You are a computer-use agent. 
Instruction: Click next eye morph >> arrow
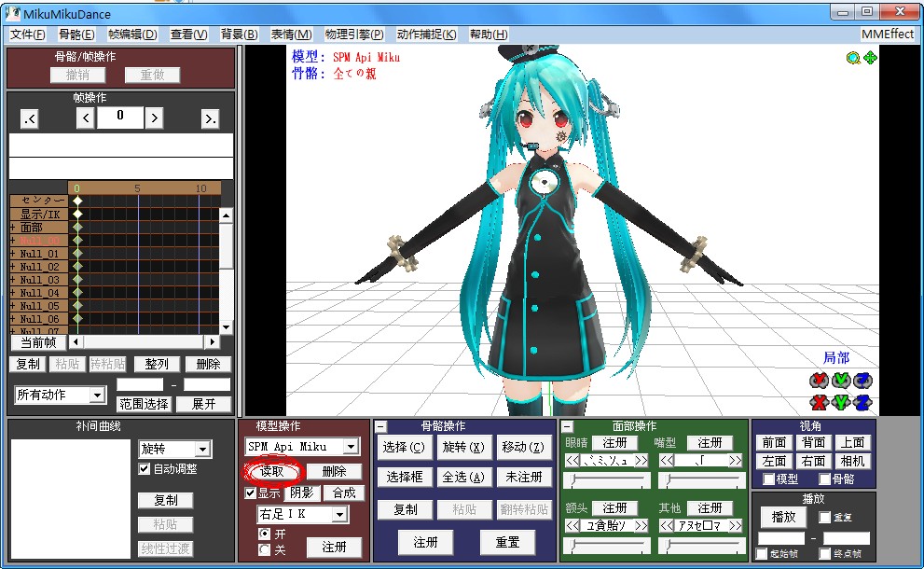pyautogui.click(x=641, y=461)
